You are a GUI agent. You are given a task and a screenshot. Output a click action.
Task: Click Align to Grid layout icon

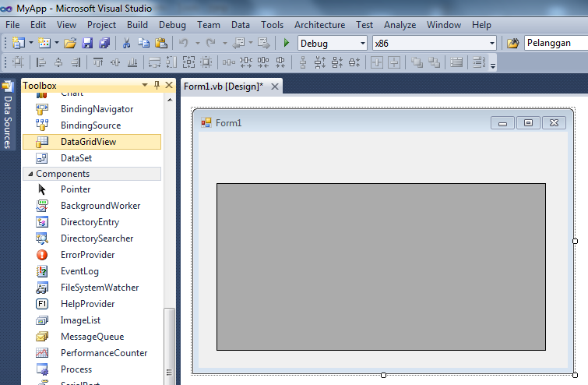pos(18,62)
